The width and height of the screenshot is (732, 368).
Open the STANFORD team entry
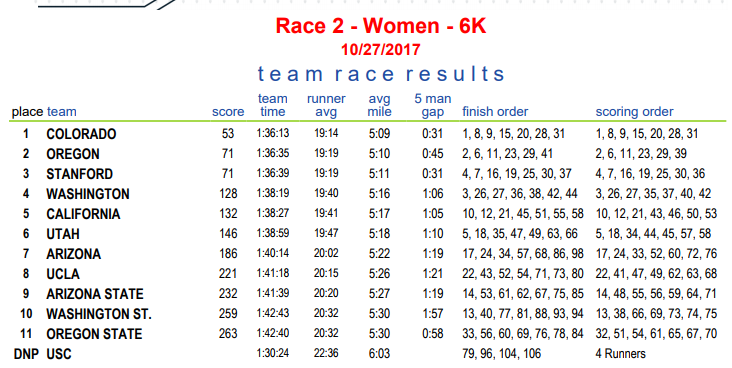79,174
